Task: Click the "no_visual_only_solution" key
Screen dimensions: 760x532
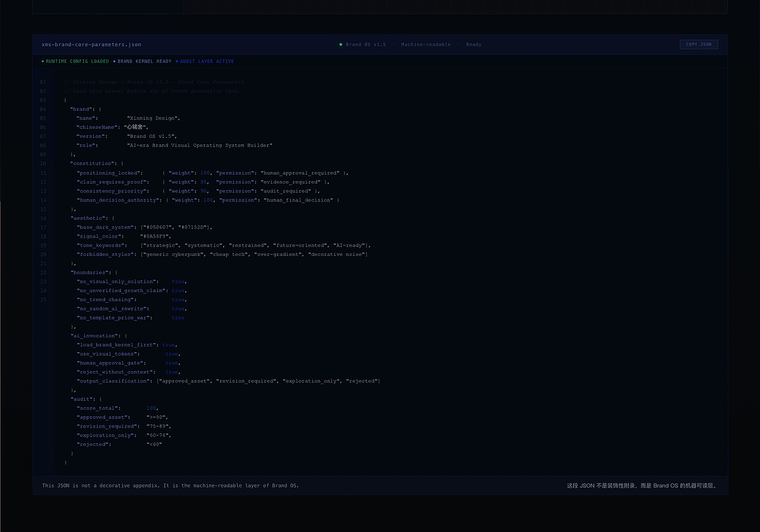Action: pos(117,281)
